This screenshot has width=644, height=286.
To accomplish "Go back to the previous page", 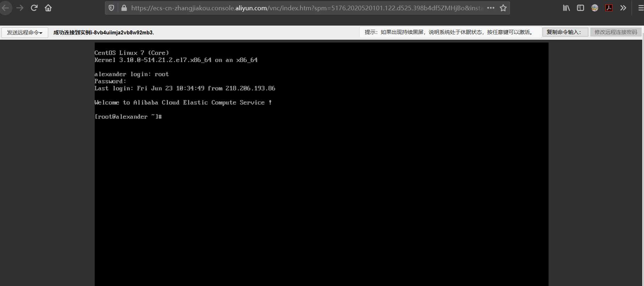I will [x=5, y=8].
